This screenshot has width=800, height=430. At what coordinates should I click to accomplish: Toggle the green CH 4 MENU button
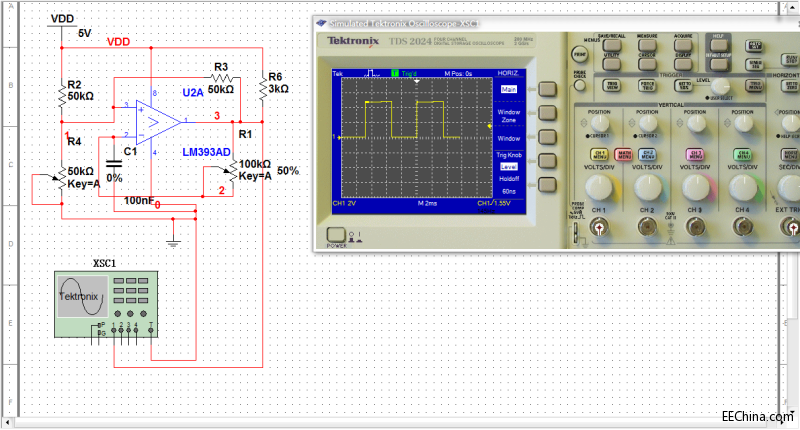[743, 155]
